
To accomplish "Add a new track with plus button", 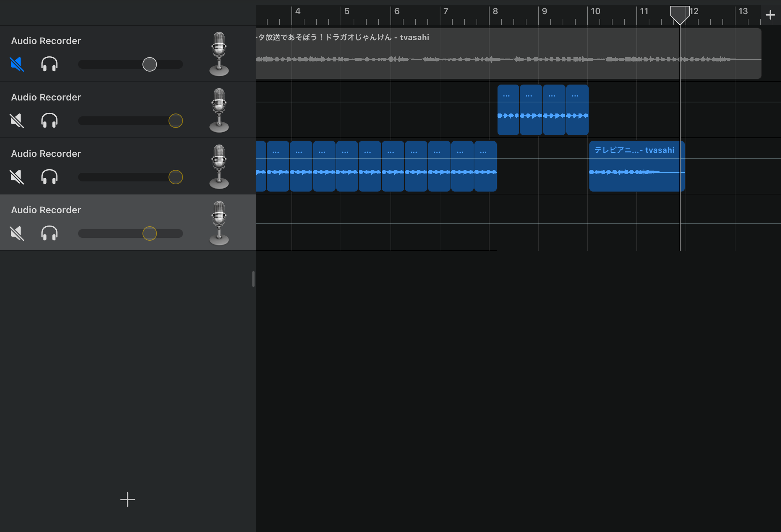I will pyautogui.click(x=127, y=499).
